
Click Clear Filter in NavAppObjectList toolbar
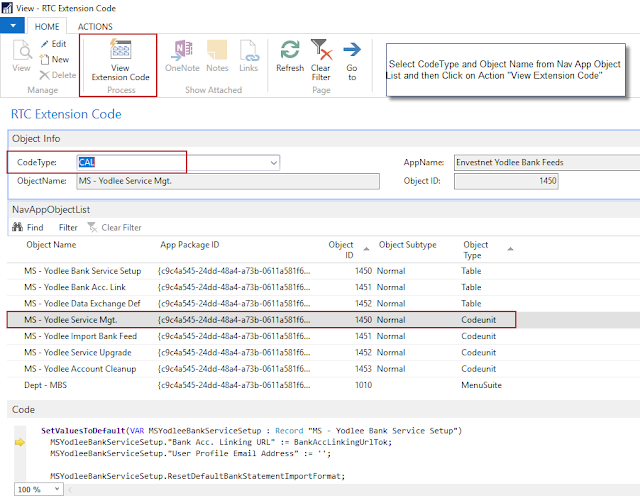click(115, 227)
